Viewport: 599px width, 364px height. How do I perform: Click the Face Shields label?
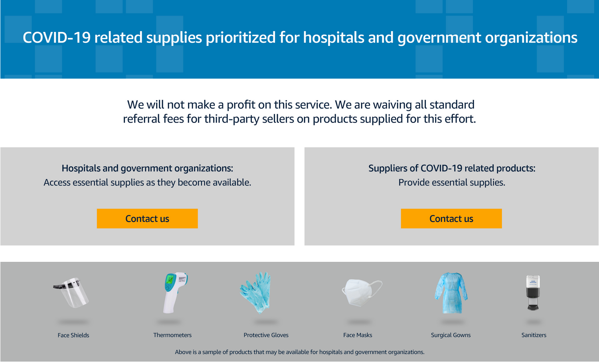click(x=73, y=335)
